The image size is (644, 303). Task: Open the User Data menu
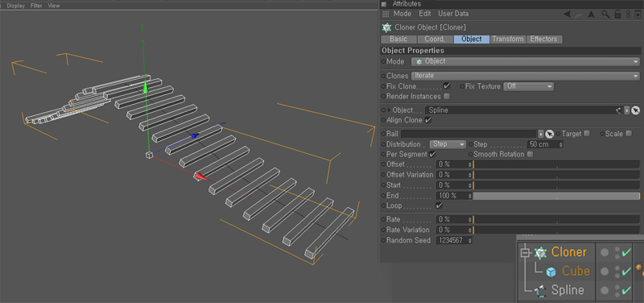click(x=453, y=14)
